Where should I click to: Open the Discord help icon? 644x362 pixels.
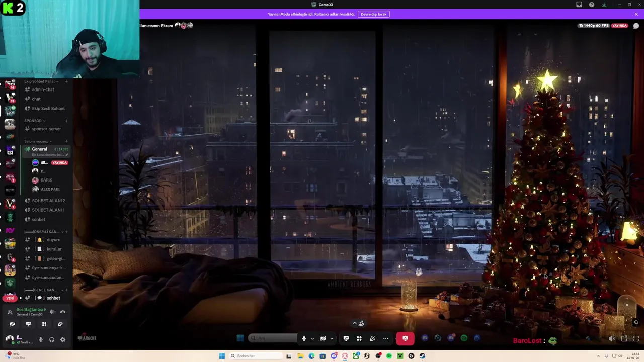pyautogui.click(x=592, y=5)
